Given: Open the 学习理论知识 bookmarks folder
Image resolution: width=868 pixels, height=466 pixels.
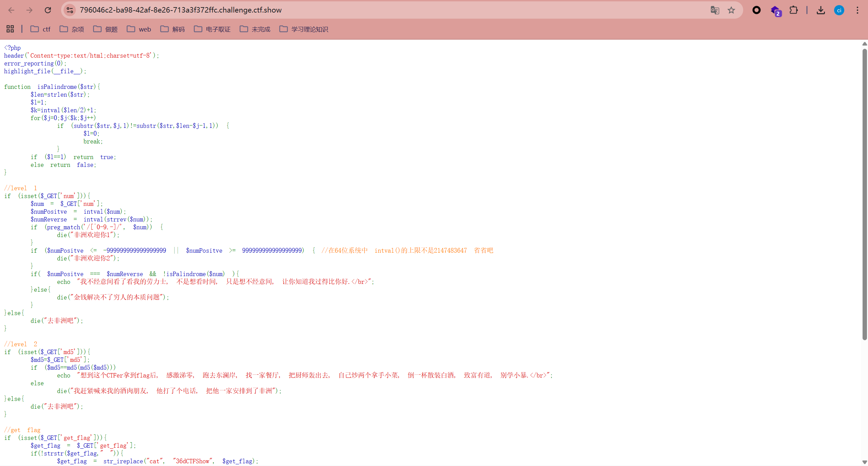Looking at the screenshot, I should coord(304,29).
